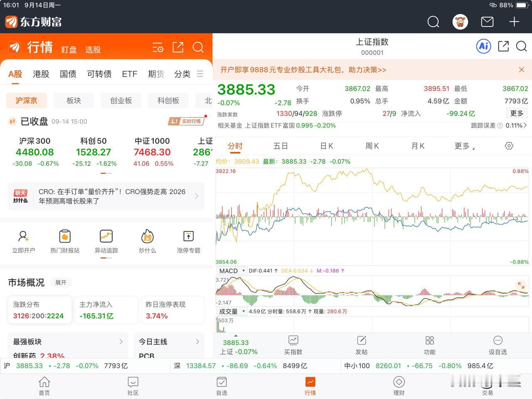Open CRO news item chevron

pyautogui.click(x=197, y=196)
